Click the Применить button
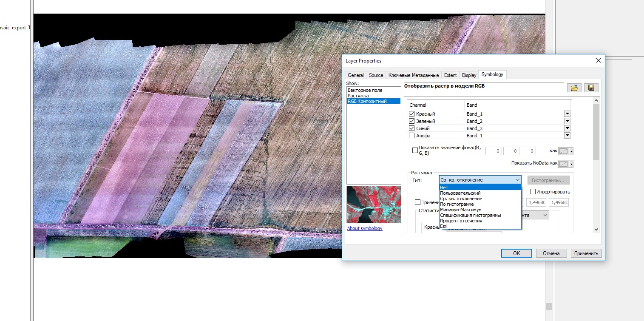The height and width of the screenshot is (321, 644). click(586, 253)
